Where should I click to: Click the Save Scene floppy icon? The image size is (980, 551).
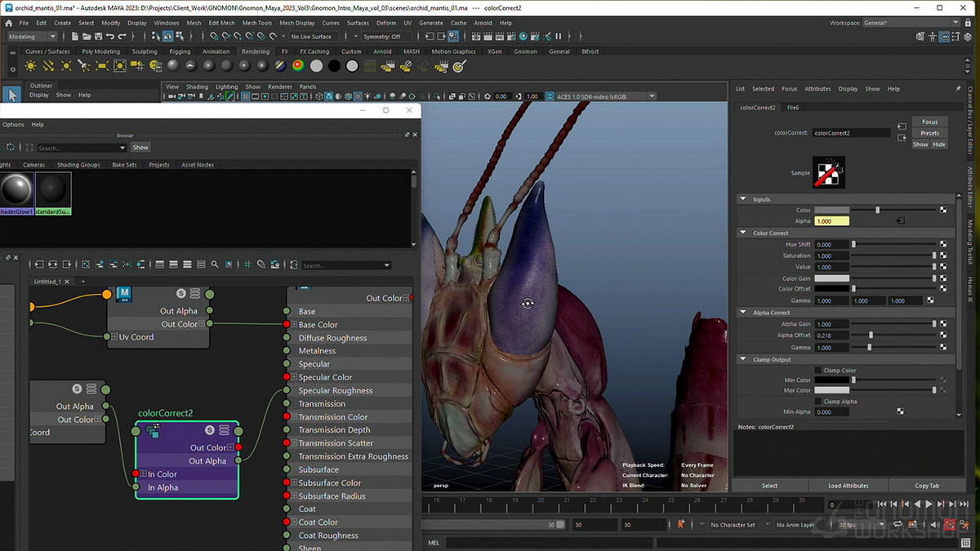click(x=98, y=37)
